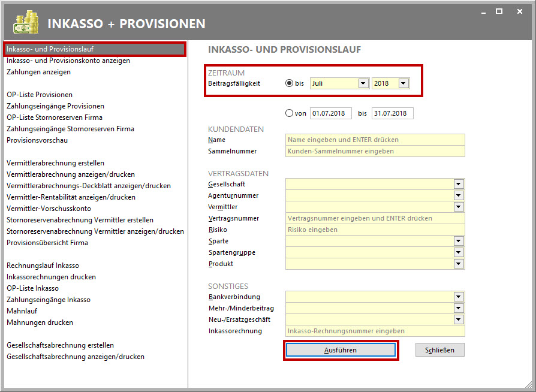Expand the Vermittler dropdown list
This screenshot has width=536, height=392.
tap(459, 207)
